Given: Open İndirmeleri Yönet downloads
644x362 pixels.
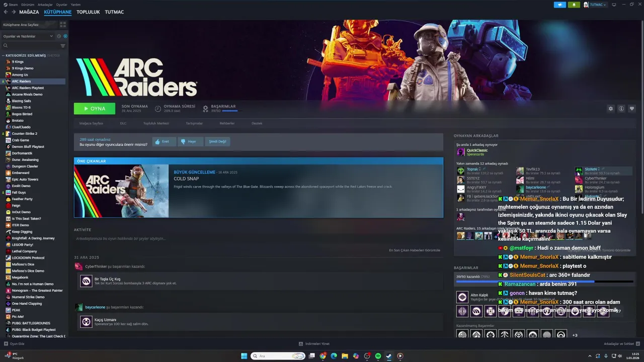Looking at the screenshot, I should [x=314, y=344].
